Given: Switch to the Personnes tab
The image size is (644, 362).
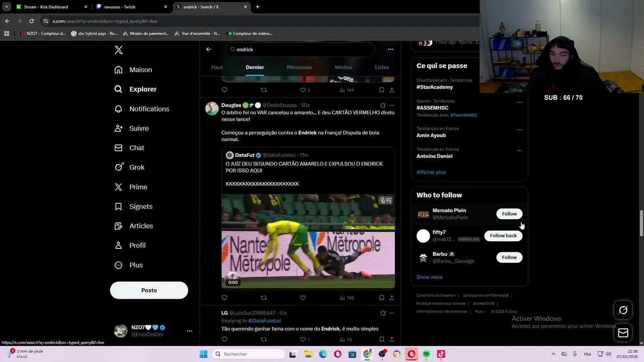Looking at the screenshot, I should 299,67.
